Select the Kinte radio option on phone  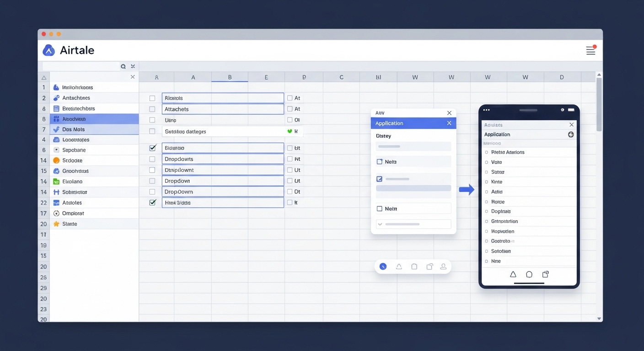pos(487,182)
